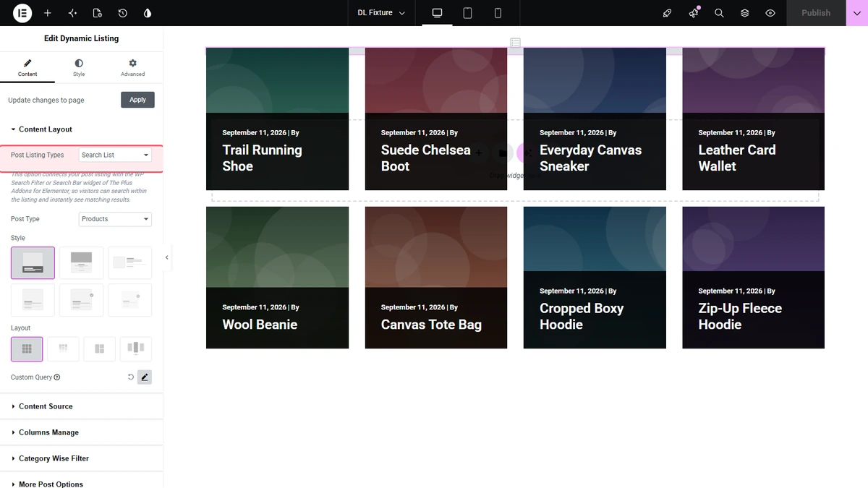Expand the Columns Manage section
The height and width of the screenshot is (488, 868).
(82, 432)
